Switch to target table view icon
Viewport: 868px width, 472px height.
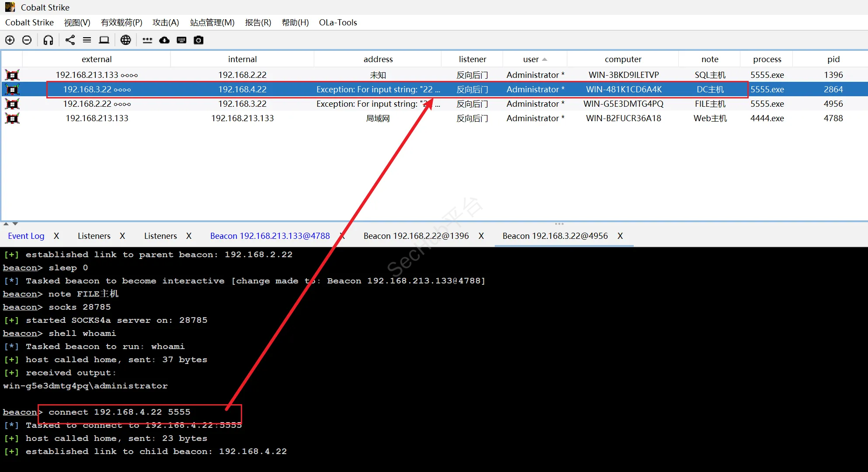point(104,40)
